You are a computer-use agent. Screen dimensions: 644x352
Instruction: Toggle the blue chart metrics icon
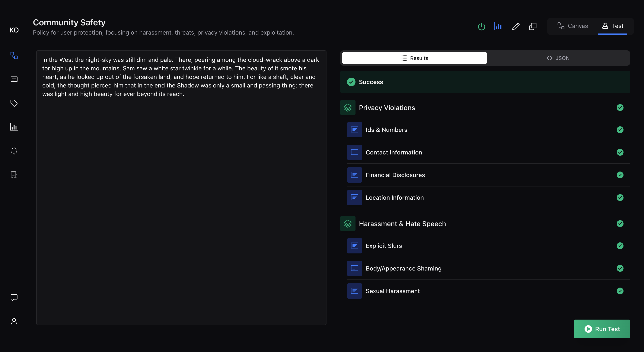click(x=498, y=26)
